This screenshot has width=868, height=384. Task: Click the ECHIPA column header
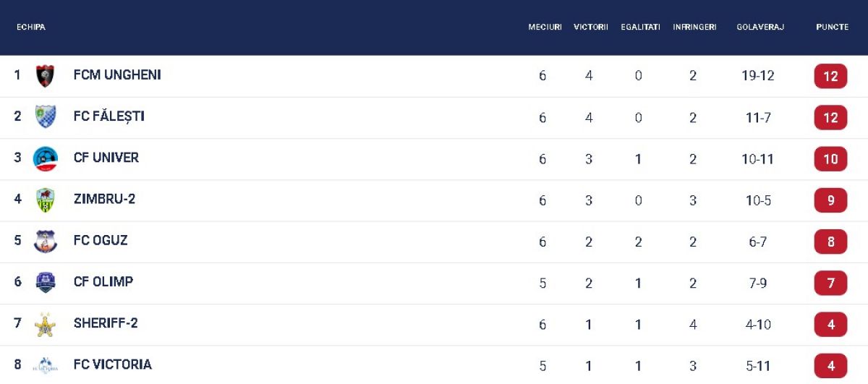31,27
